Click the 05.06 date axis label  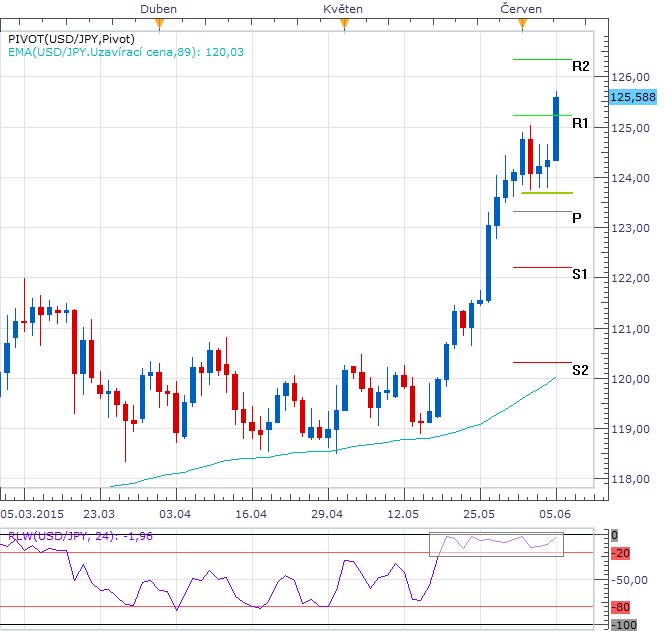(x=555, y=514)
